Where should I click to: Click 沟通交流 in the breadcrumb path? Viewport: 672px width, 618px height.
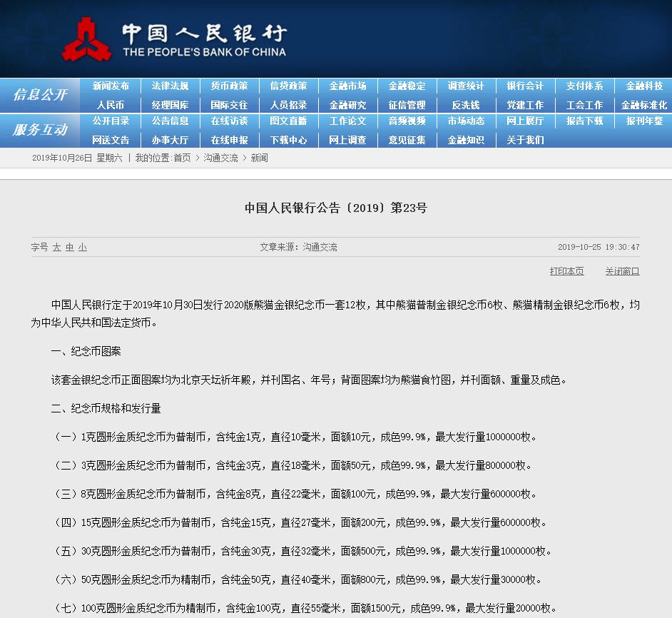click(x=220, y=158)
